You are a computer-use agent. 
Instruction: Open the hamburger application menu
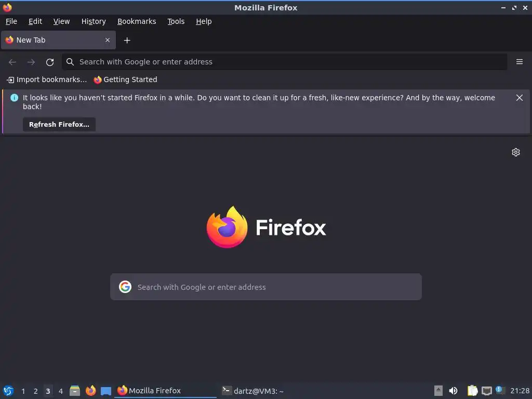[520, 62]
